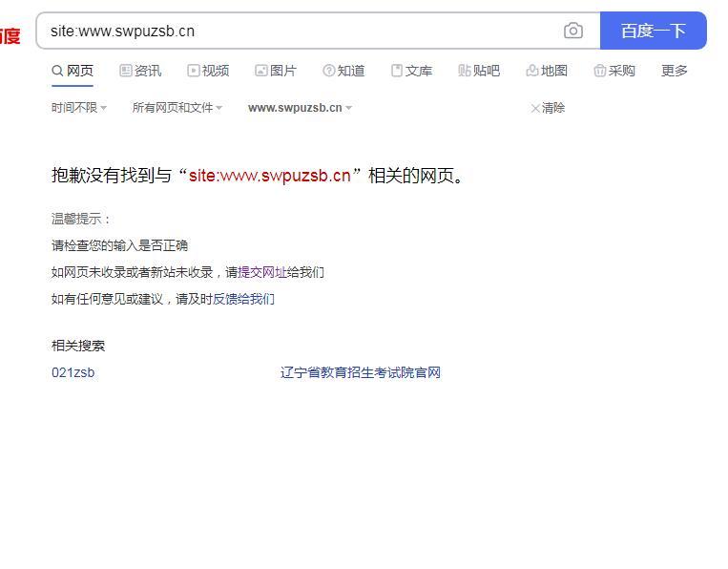This screenshot has height=569, width=728.
Task: Click the Baidu logo
Action: pos(10,36)
